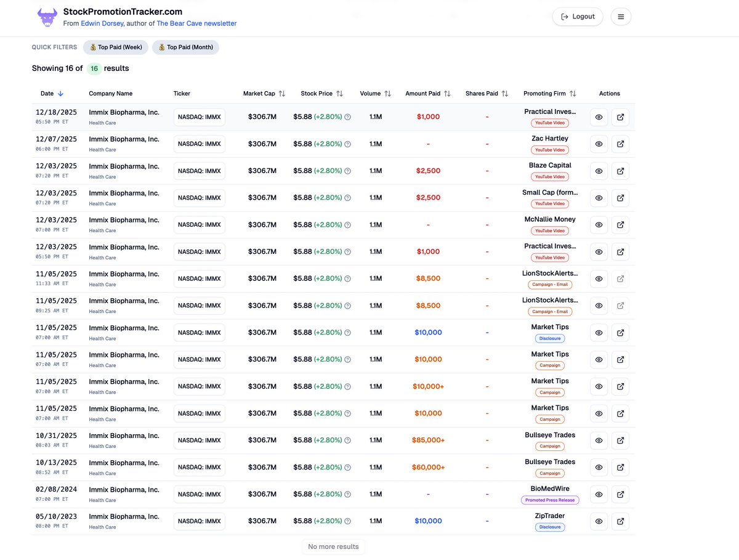Open external link for 12/18/2025 row
Viewport: 739px width, 560px height.
(x=621, y=117)
